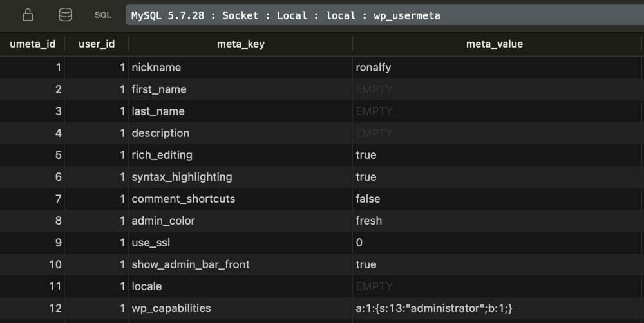Viewport: 644px width, 323px height.
Task: Select the use_ssl meta_key cell
Action: [x=241, y=243]
